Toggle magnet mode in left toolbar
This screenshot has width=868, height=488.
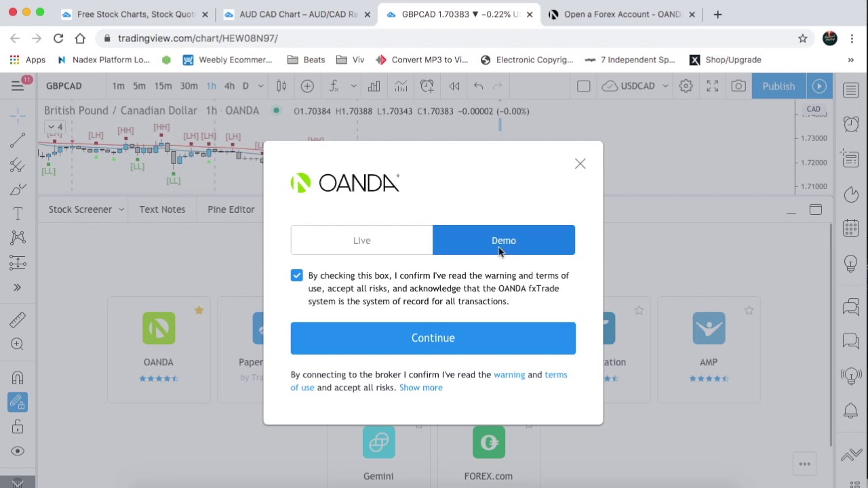pos(18,378)
